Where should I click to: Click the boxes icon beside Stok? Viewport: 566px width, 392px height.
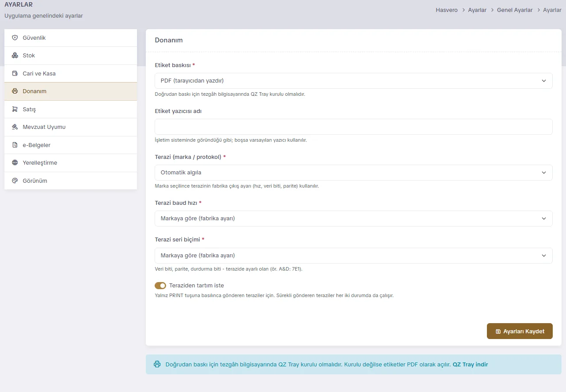click(x=15, y=56)
